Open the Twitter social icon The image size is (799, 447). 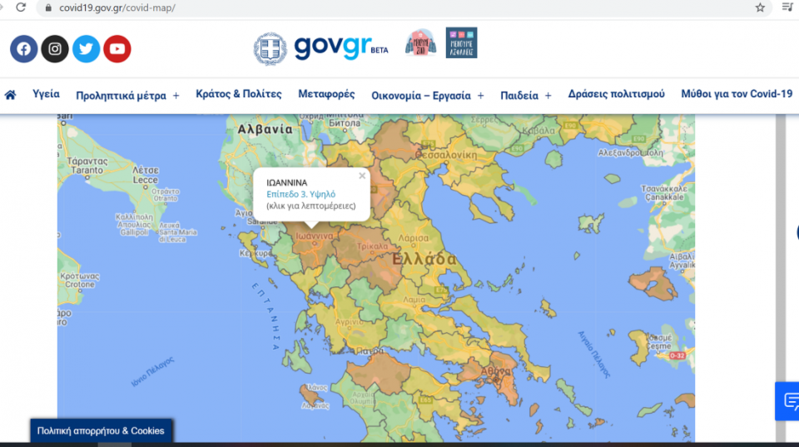coord(86,48)
